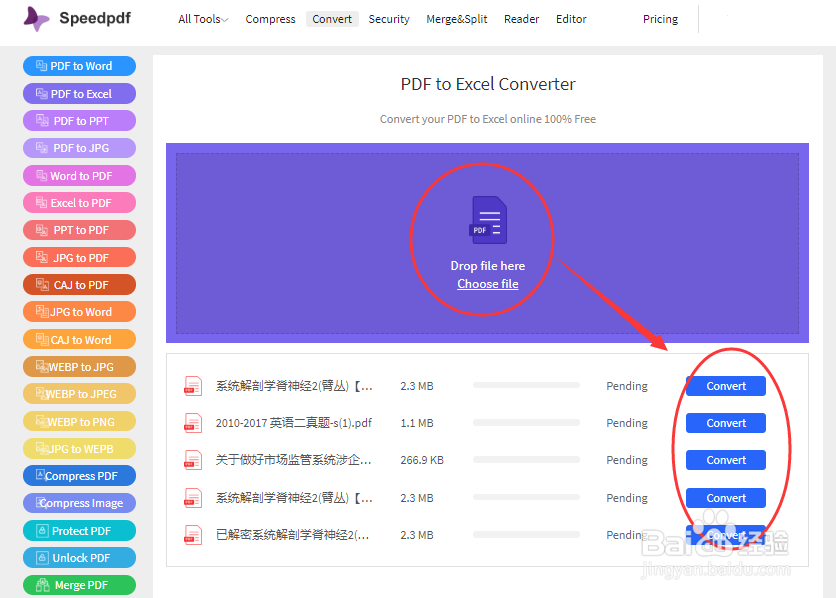Screen dimensions: 836x598
Task: Click the Compress PDF icon
Action: point(41,474)
